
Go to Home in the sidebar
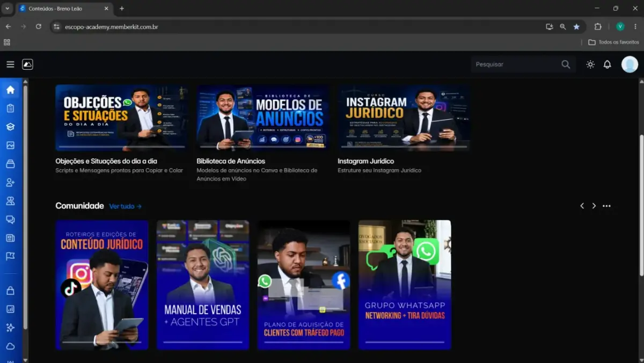(10, 90)
